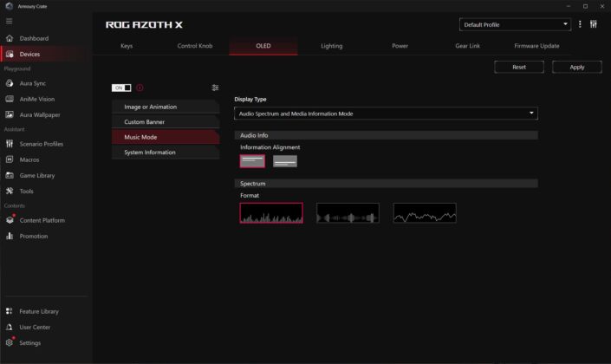Switch to the Keys tab
Screen dimensions: 611x364
point(127,46)
